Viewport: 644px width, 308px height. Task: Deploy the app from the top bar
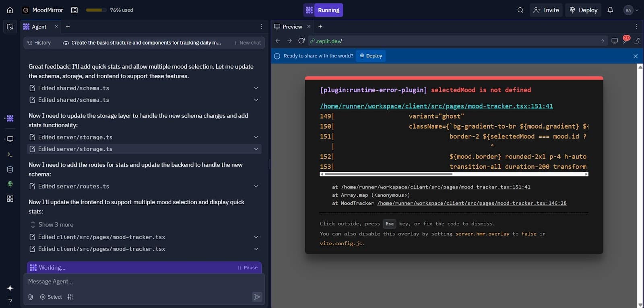(583, 10)
